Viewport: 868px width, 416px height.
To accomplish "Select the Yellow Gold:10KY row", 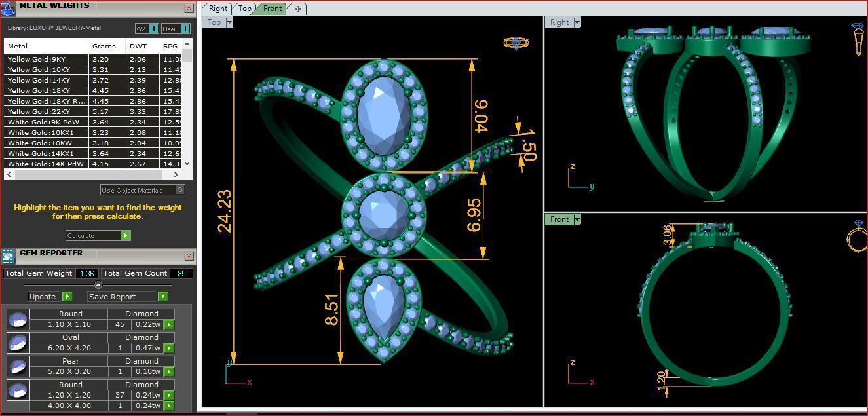I will pyautogui.click(x=94, y=69).
